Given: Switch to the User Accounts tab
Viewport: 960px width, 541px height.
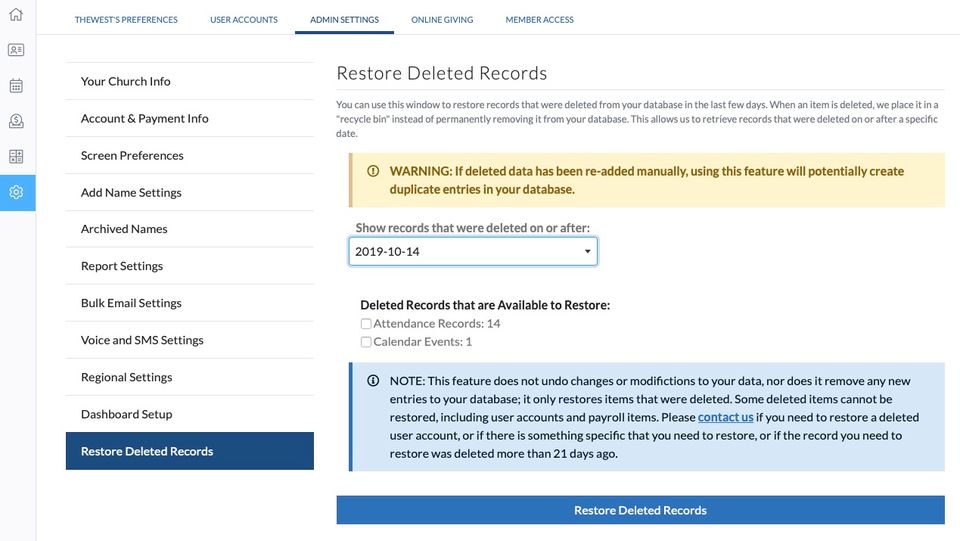Looking at the screenshot, I should (x=244, y=20).
